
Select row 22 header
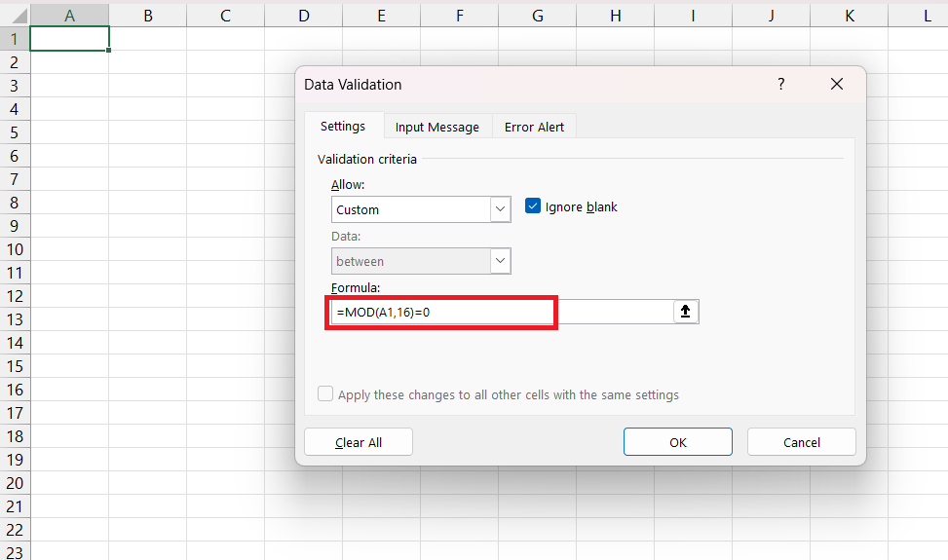15,530
